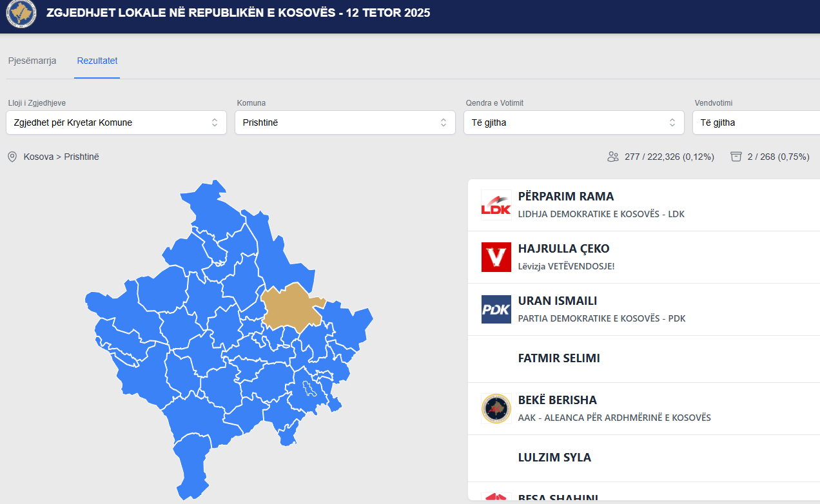The height and width of the screenshot is (504, 820).
Task: Click the voters people icon
Action: click(x=612, y=157)
